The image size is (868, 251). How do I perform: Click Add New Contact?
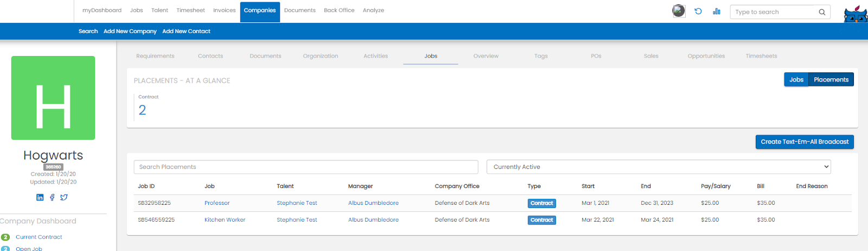[186, 31]
